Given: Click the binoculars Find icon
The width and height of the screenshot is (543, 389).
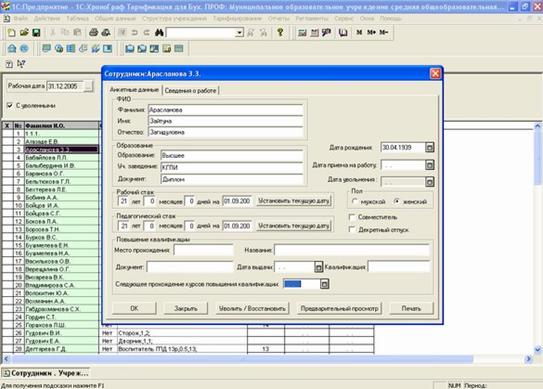Looking at the screenshot, I should (159, 33).
